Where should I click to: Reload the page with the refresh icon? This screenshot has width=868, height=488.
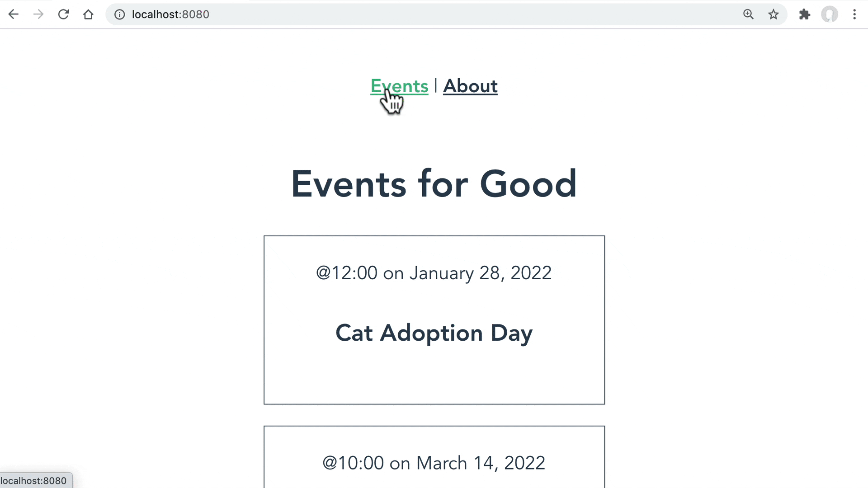coord(63,14)
